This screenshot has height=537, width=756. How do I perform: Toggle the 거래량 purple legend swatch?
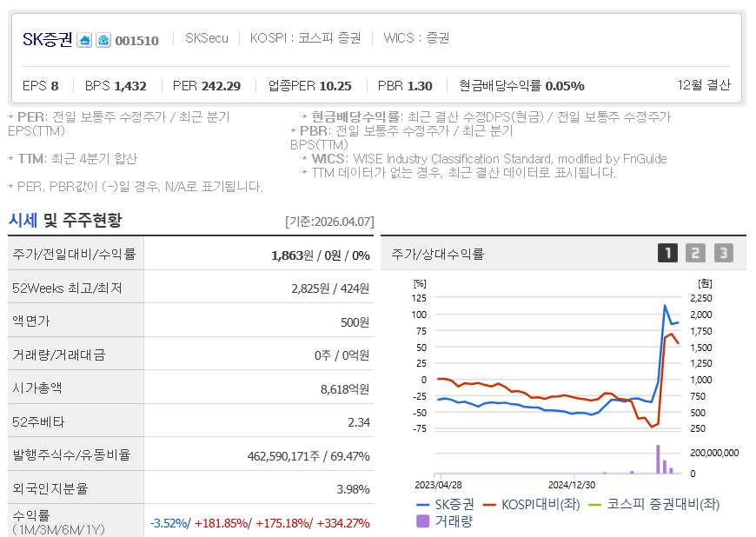coord(422,521)
